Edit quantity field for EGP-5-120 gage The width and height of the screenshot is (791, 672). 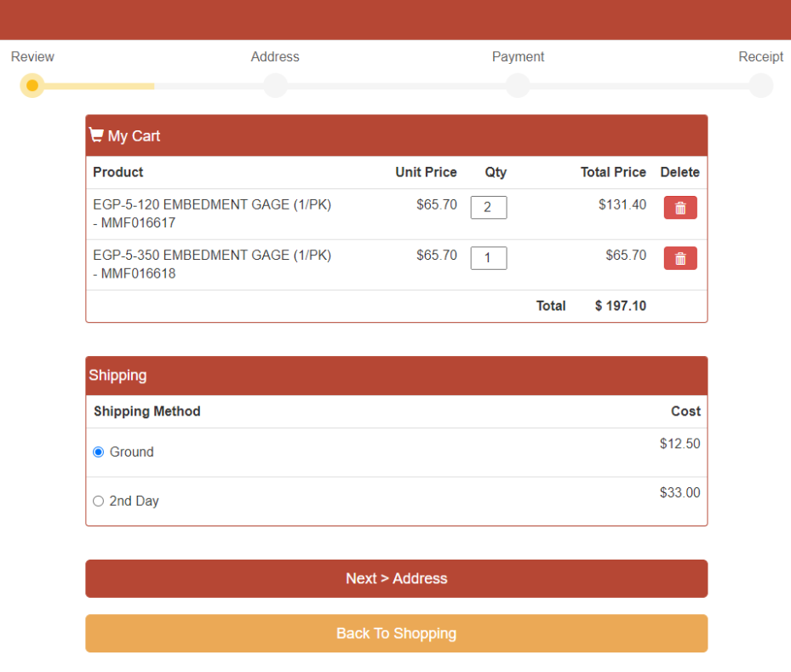pyautogui.click(x=489, y=207)
